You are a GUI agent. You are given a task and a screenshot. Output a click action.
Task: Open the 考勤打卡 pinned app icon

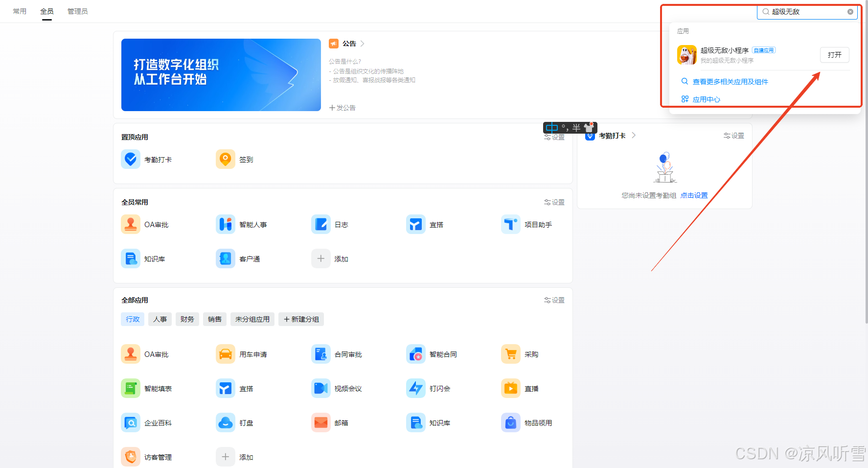point(131,159)
